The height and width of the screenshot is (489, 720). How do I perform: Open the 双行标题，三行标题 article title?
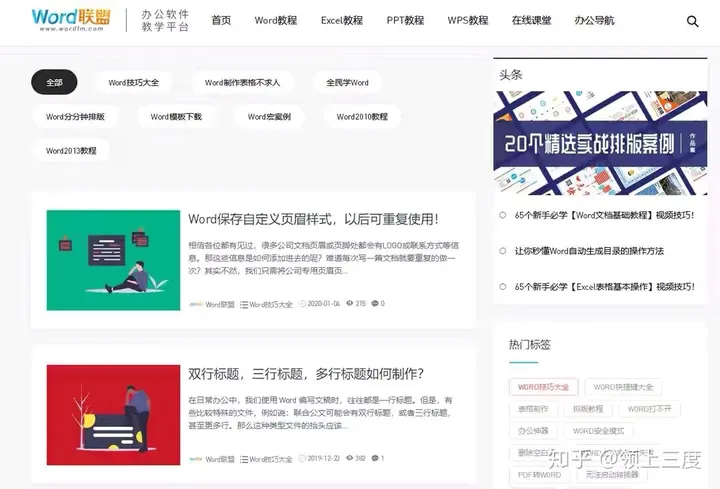pos(306,374)
